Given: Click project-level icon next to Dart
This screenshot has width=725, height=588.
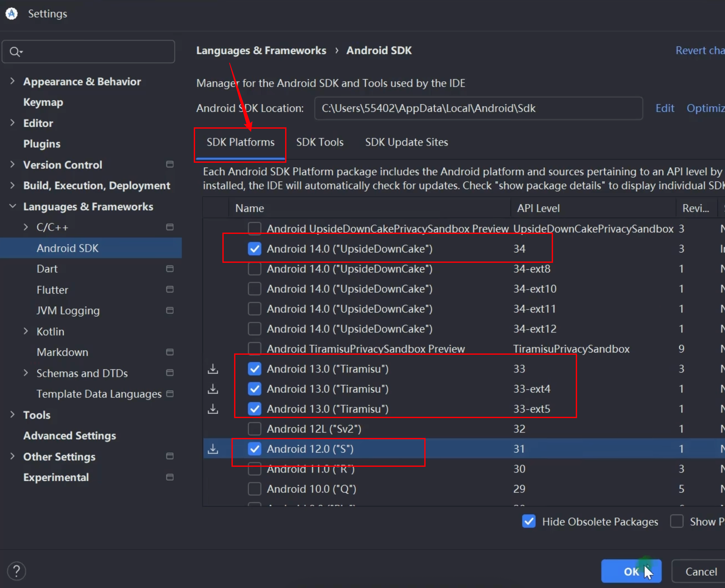Looking at the screenshot, I should click(x=170, y=269).
